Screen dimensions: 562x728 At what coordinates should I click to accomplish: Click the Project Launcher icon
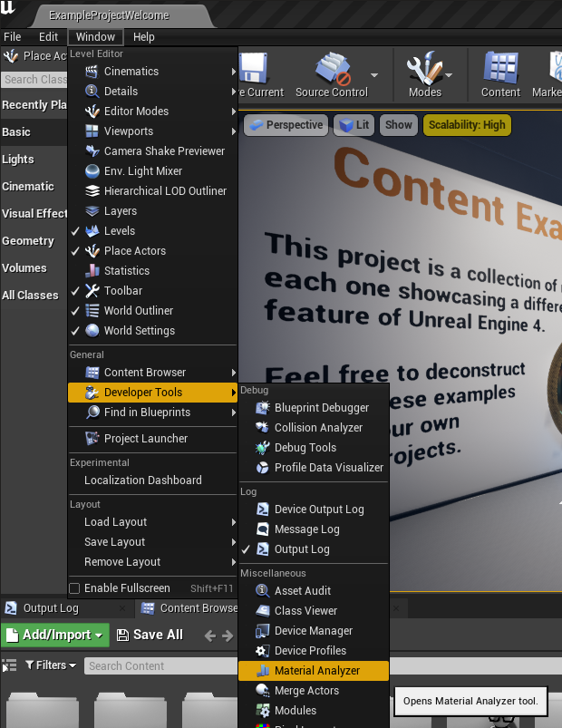click(x=92, y=439)
